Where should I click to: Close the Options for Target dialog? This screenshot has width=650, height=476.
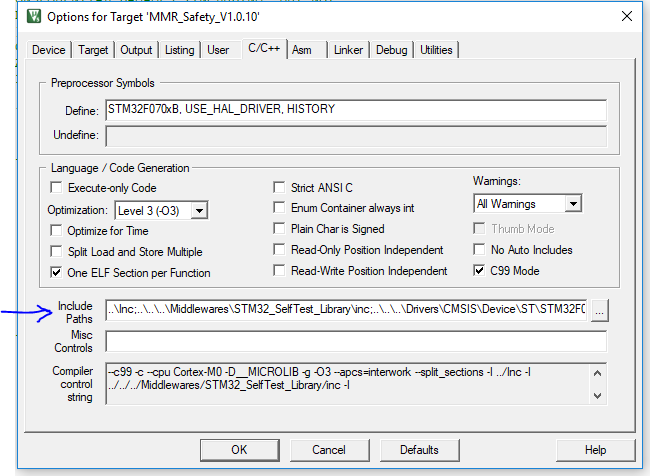coord(627,16)
